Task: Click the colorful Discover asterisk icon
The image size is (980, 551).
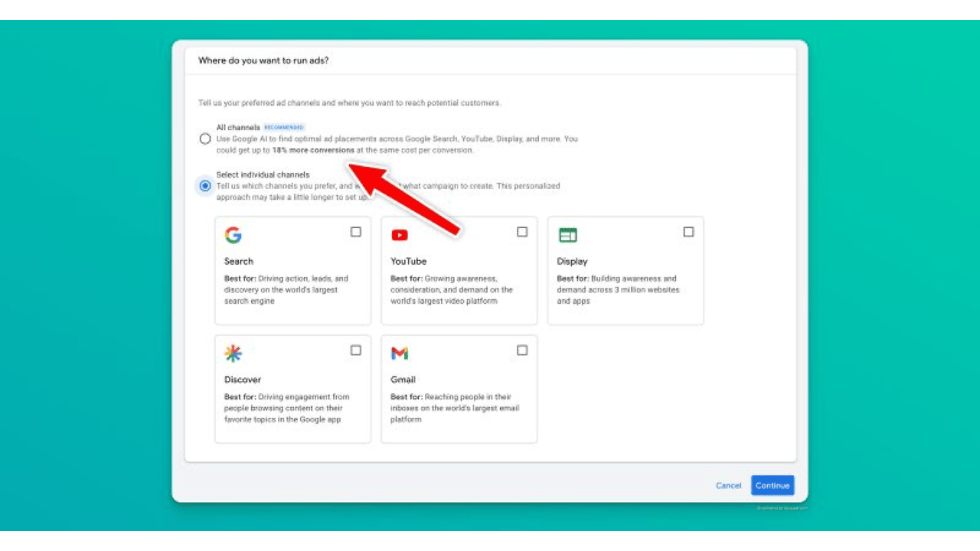Action: pos(233,353)
